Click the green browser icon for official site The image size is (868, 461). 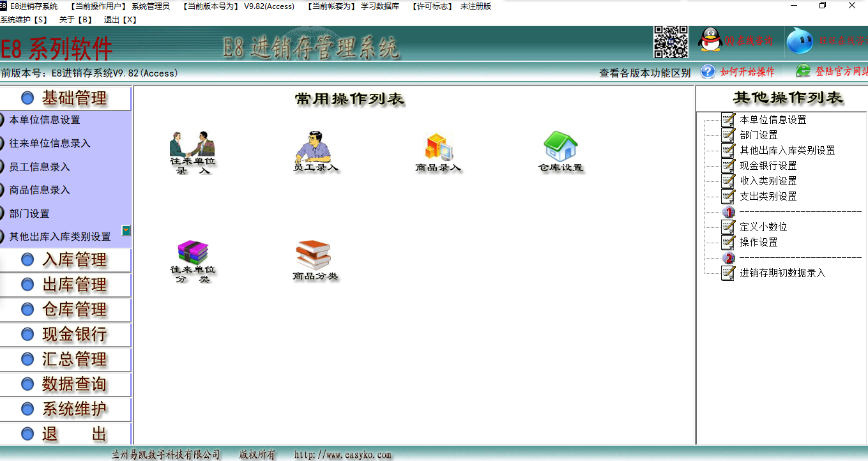803,71
